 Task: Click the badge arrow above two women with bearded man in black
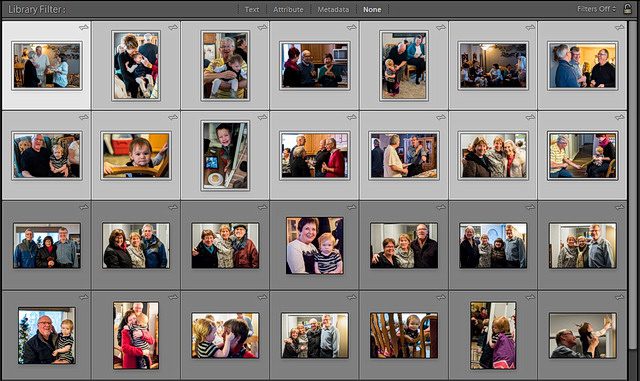coord(441,207)
